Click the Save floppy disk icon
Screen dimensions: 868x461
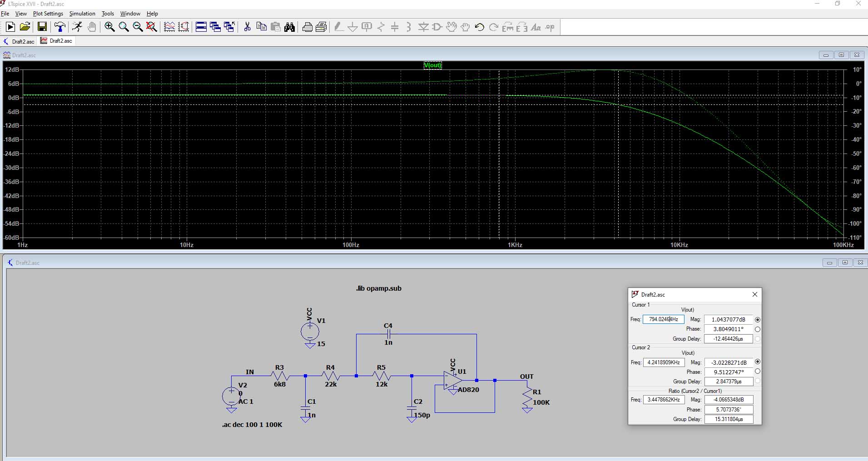coord(42,27)
